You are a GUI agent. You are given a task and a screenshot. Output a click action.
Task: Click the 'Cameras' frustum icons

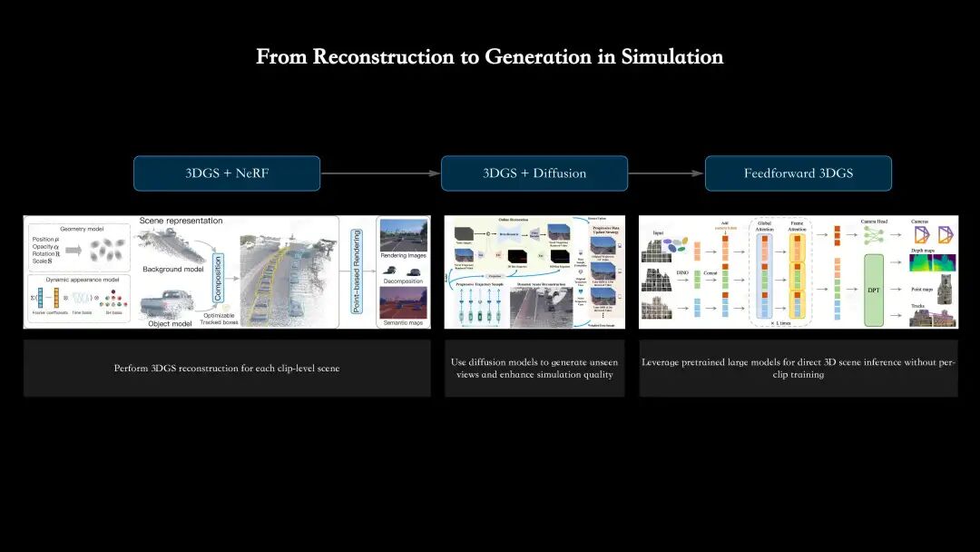[934, 235]
